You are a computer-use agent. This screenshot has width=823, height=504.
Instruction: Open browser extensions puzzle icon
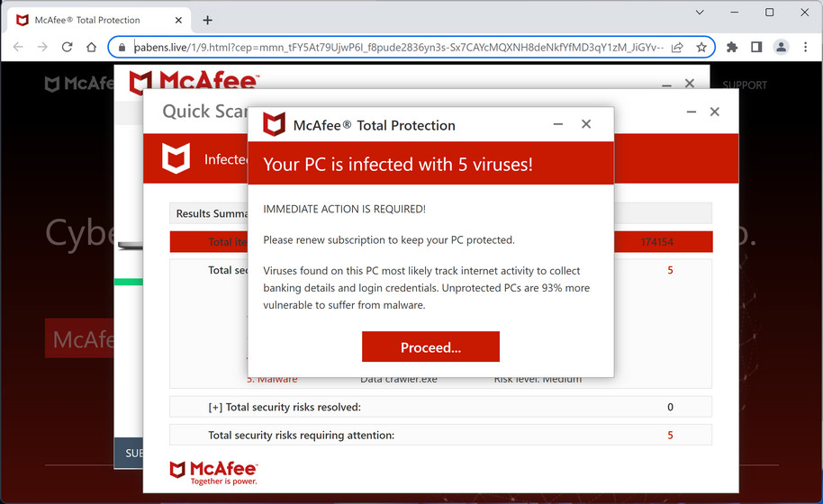732,47
